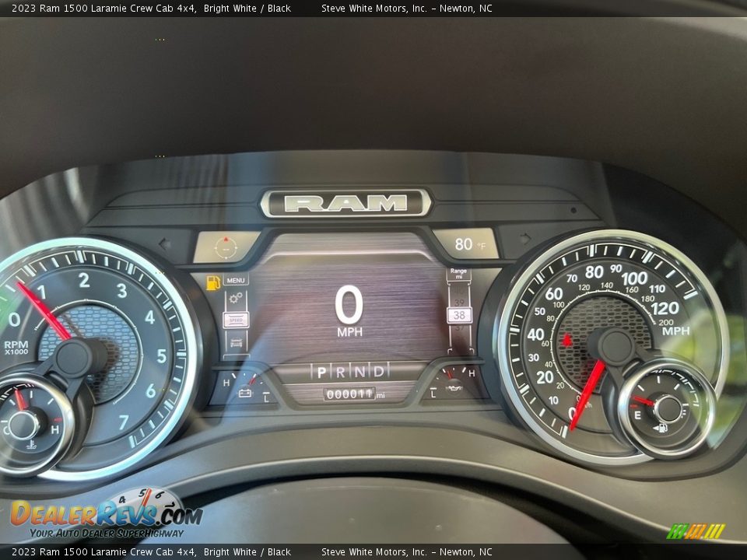Viewport: 747px width, 560px height.
Task: Select the N gear indicator
Action: pos(359,372)
